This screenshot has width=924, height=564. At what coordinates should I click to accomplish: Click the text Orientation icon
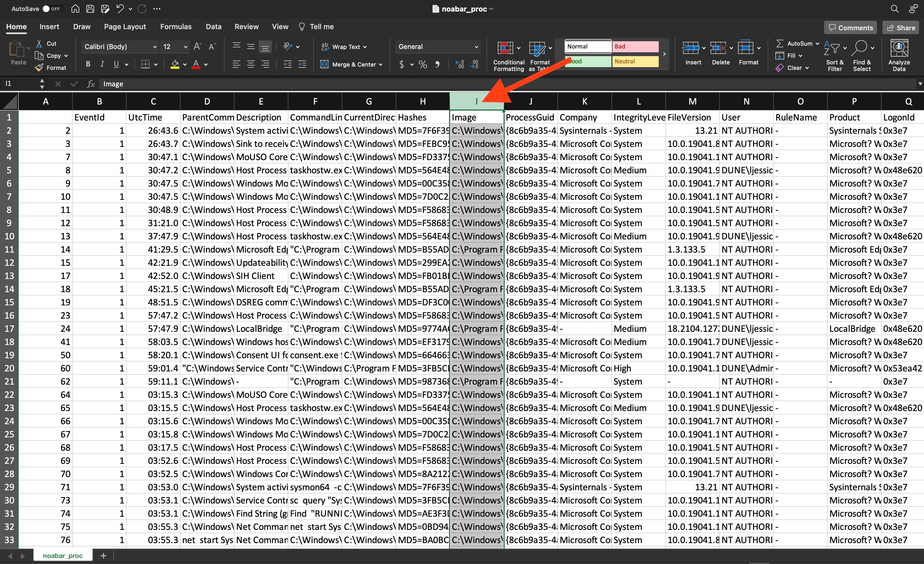pos(288,46)
